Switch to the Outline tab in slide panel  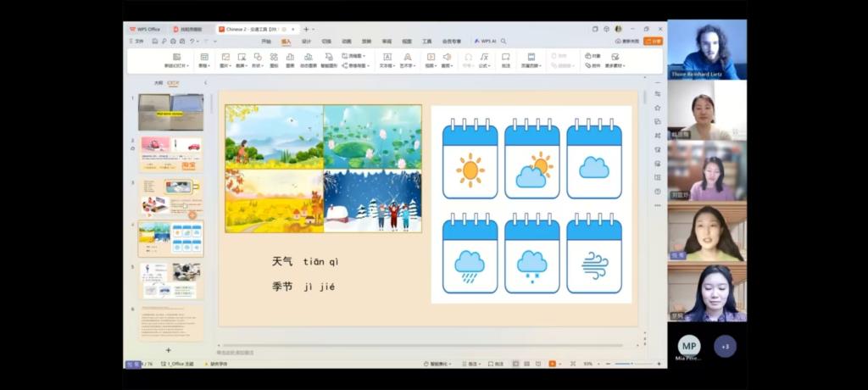point(158,83)
